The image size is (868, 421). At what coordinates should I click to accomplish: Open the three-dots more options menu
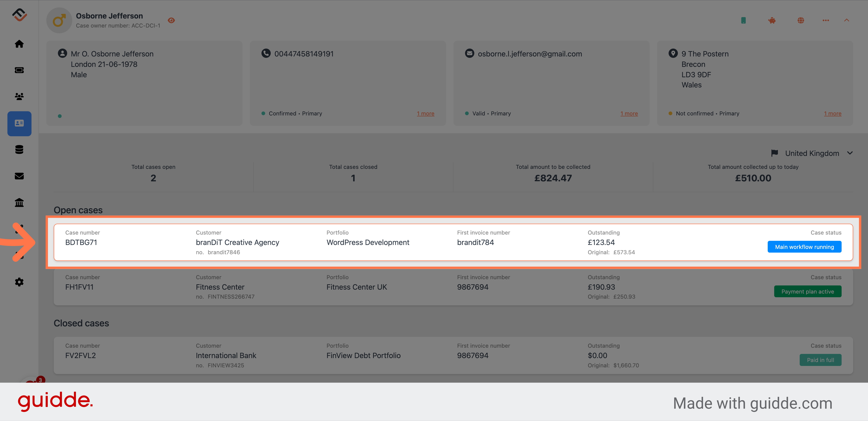coord(826,21)
